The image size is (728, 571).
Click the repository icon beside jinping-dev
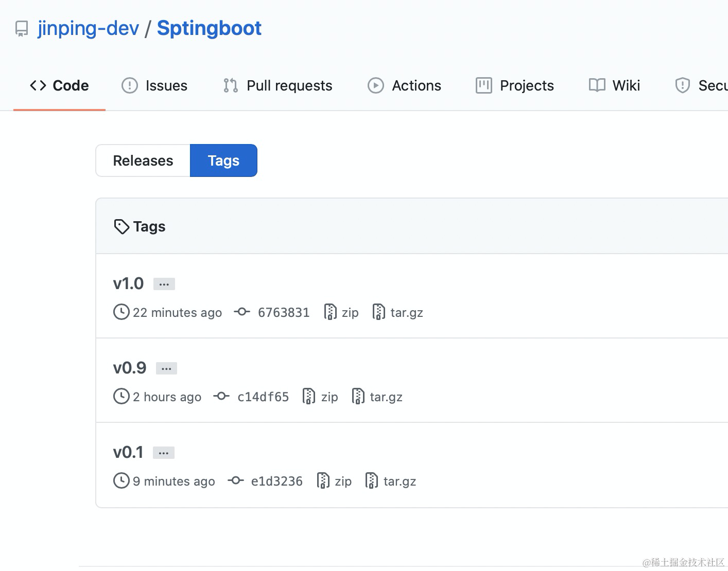[x=22, y=29]
